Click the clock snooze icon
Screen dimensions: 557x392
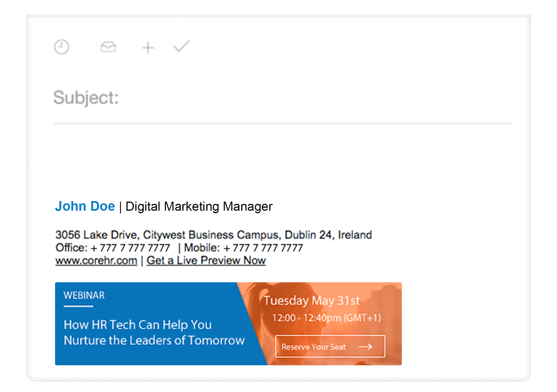coord(61,47)
